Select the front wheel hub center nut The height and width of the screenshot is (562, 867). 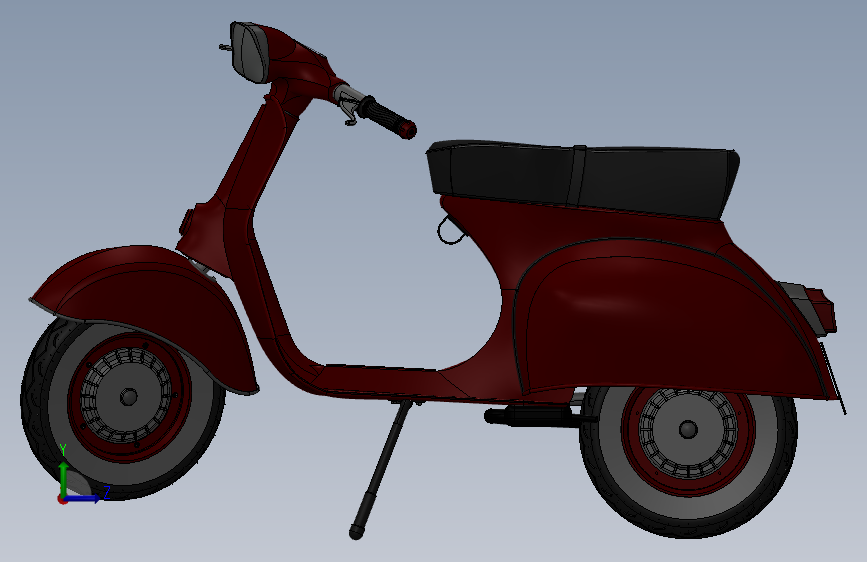point(128,397)
